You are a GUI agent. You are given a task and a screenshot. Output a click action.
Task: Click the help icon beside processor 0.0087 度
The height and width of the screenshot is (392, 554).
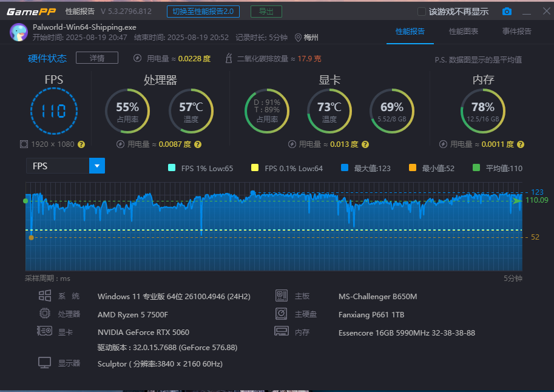point(198,144)
